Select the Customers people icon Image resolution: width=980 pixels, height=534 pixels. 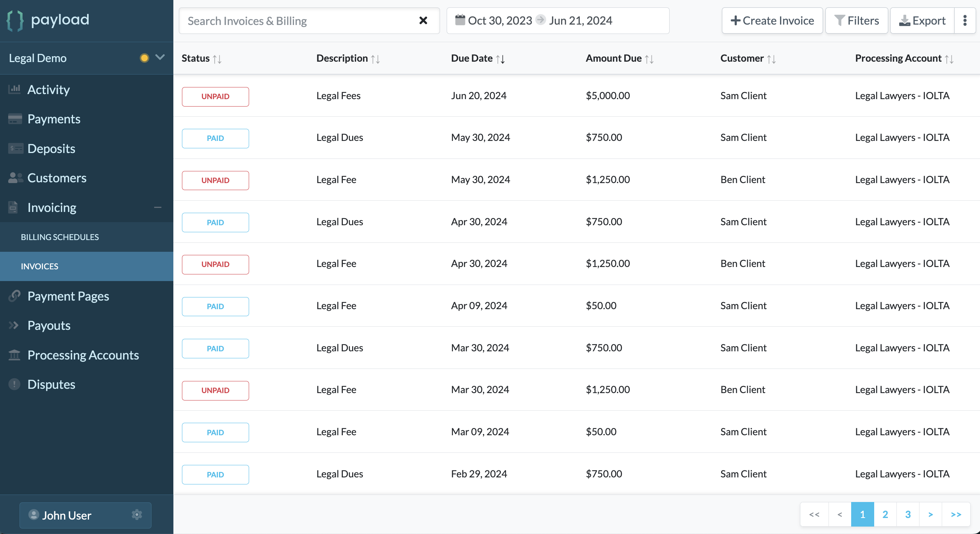14,178
